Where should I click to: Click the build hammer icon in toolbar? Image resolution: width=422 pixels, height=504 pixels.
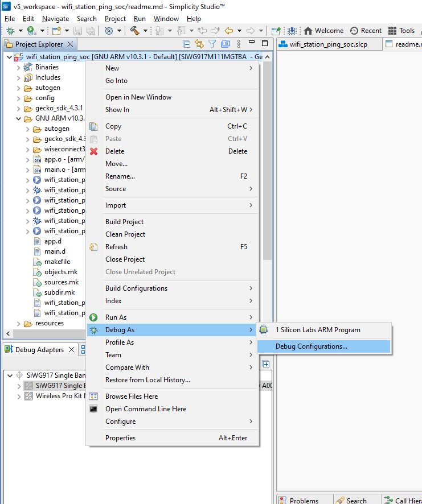[135, 31]
